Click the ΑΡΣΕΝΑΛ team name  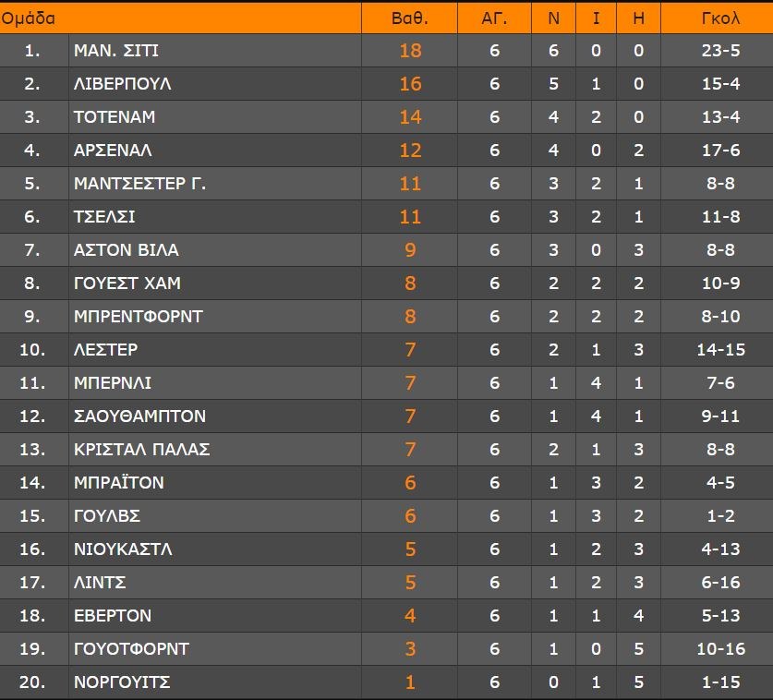(x=113, y=151)
